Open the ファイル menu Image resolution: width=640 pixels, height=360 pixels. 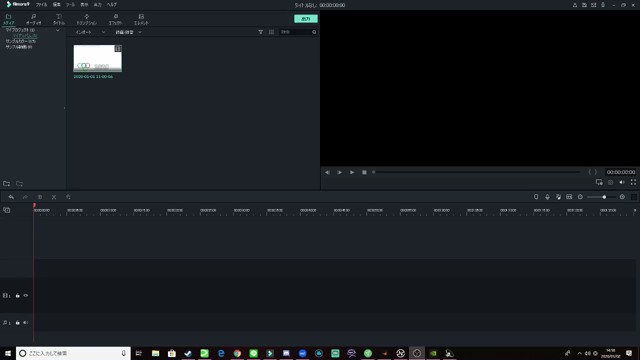point(41,4)
